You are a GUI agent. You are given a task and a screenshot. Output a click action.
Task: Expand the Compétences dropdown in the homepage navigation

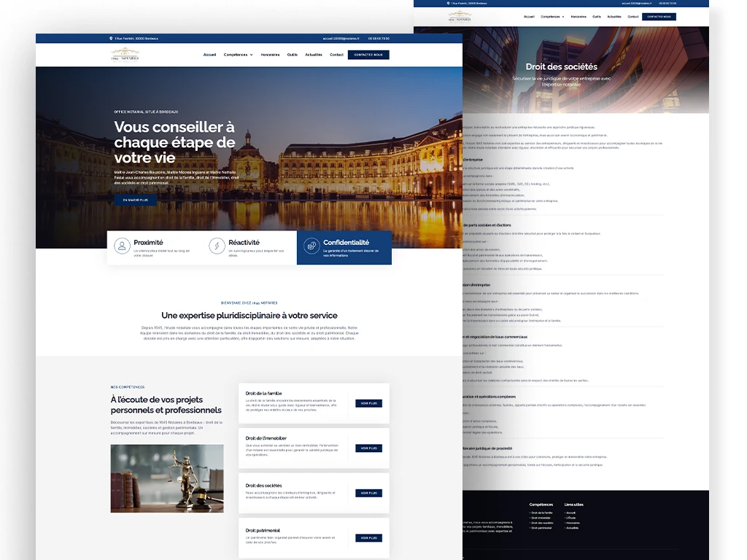tap(238, 55)
